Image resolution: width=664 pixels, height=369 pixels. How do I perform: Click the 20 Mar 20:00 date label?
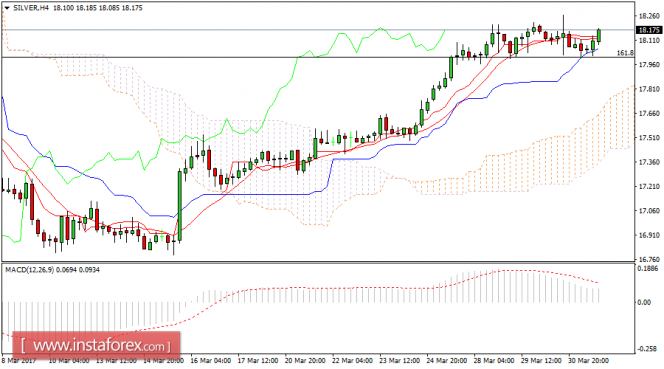(305, 361)
